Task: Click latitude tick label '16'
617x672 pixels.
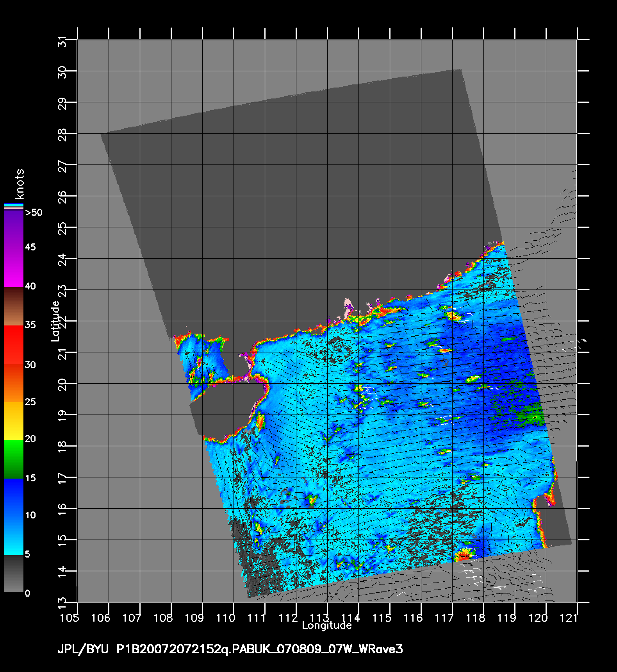Action: click(x=62, y=510)
